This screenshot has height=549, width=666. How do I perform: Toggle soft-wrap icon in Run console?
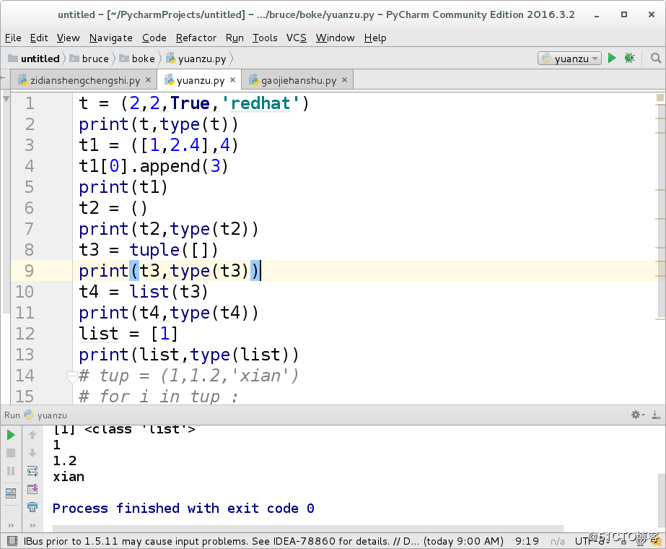point(32,471)
